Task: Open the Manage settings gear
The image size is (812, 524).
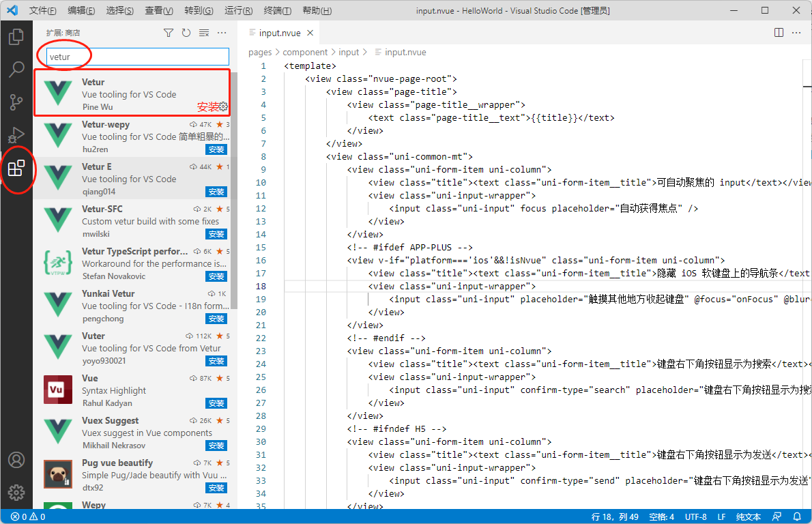Action: click(17, 492)
